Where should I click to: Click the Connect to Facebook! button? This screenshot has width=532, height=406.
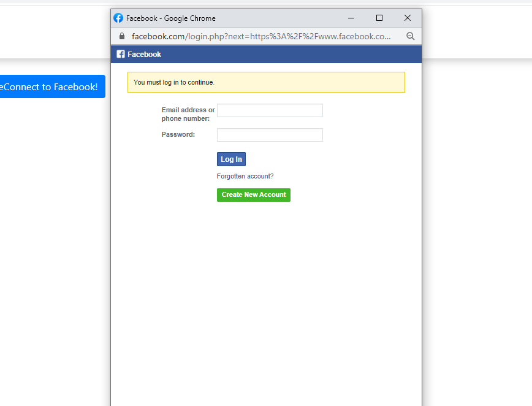(x=52, y=86)
